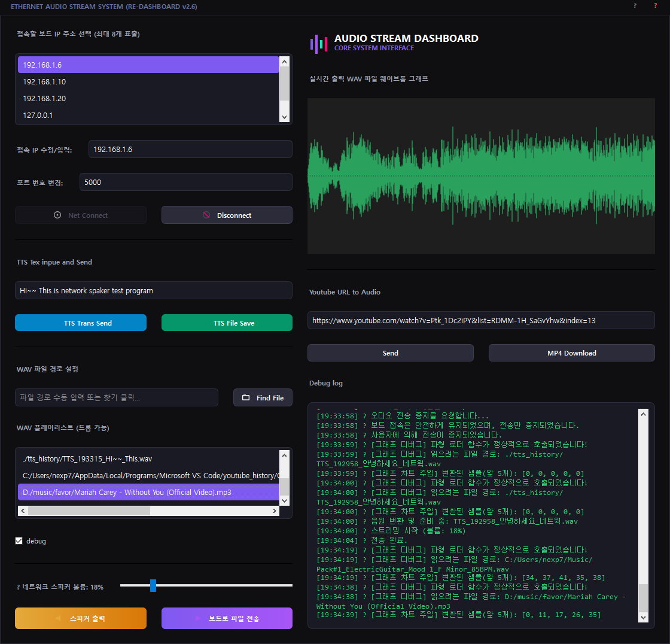Click the Disconnect prohibited-circle icon
The height and width of the screenshot is (644, 670).
[x=206, y=215]
